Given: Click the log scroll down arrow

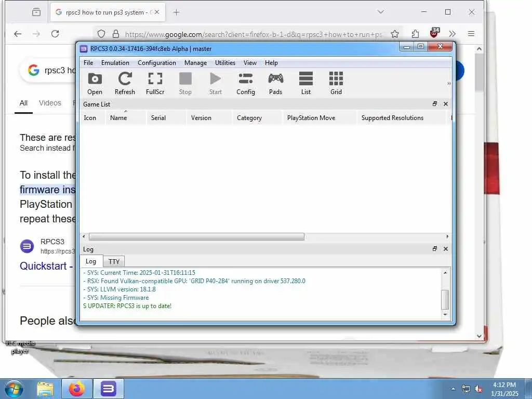Looking at the screenshot, I should [445, 314].
